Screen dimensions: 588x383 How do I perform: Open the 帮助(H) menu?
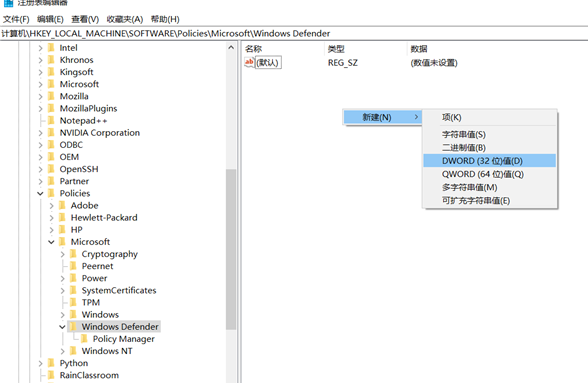click(165, 19)
